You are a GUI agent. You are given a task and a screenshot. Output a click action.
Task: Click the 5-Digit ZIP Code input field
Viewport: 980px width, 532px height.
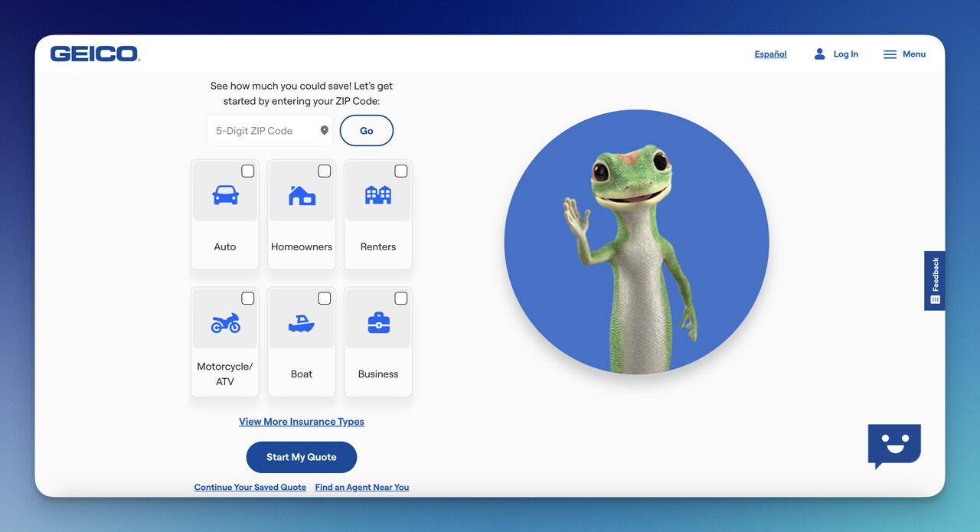pyautogui.click(x=269, y=131)
